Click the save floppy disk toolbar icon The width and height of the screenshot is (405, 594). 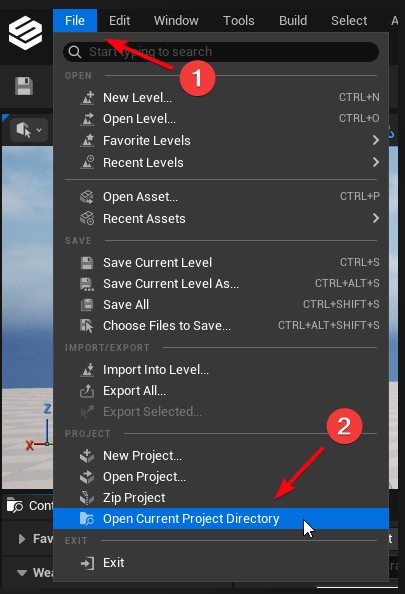[x=24, y=86]
